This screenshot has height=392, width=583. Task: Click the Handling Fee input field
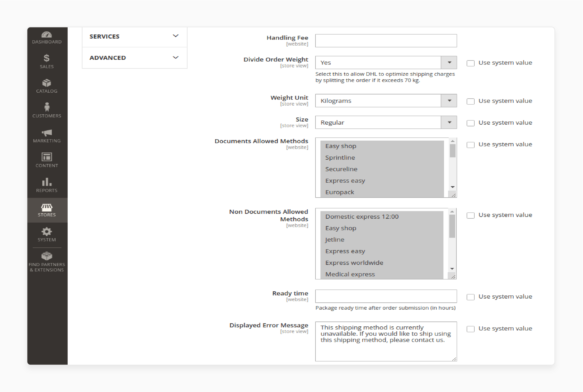coord(386,41)
